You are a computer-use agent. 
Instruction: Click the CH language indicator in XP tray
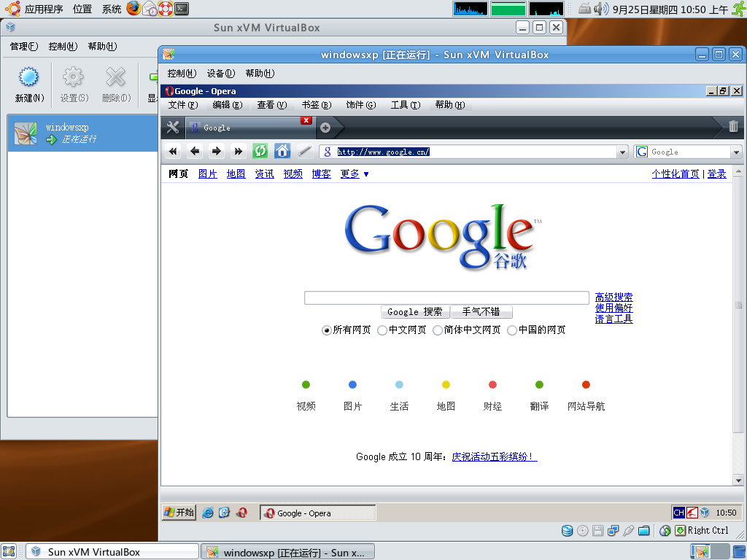679,513
